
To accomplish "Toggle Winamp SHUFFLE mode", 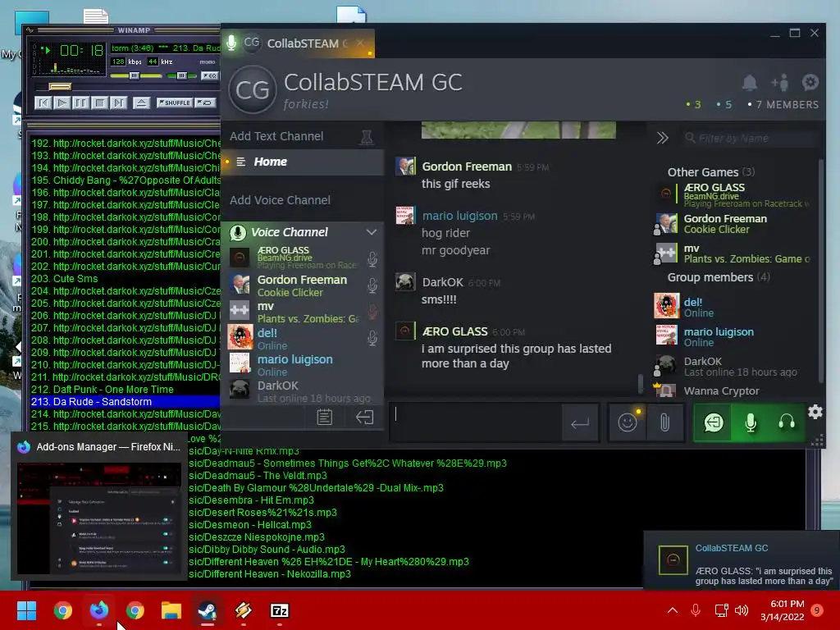I will click(174, 103).
